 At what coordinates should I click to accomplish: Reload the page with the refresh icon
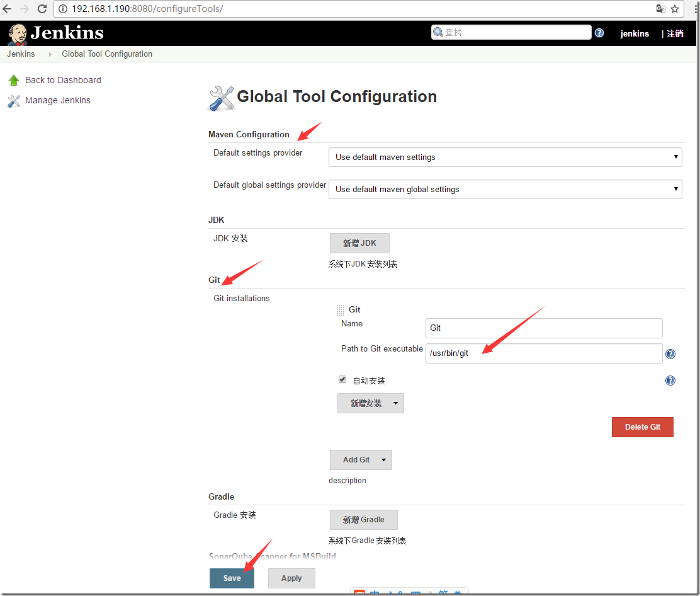[x=42, y=8]
